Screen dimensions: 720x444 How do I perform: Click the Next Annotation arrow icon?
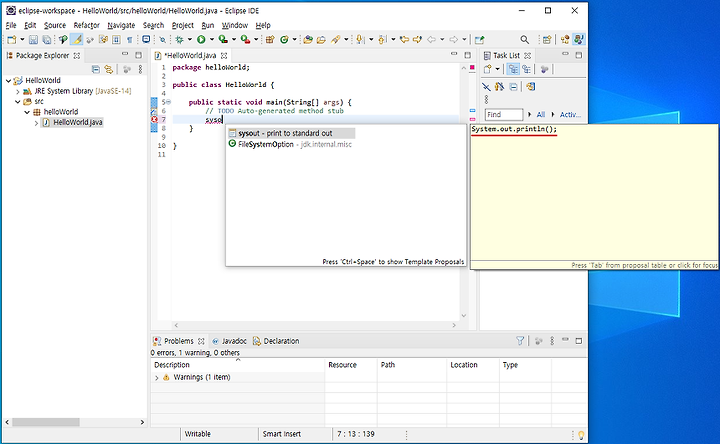click(x=360, y=40)
